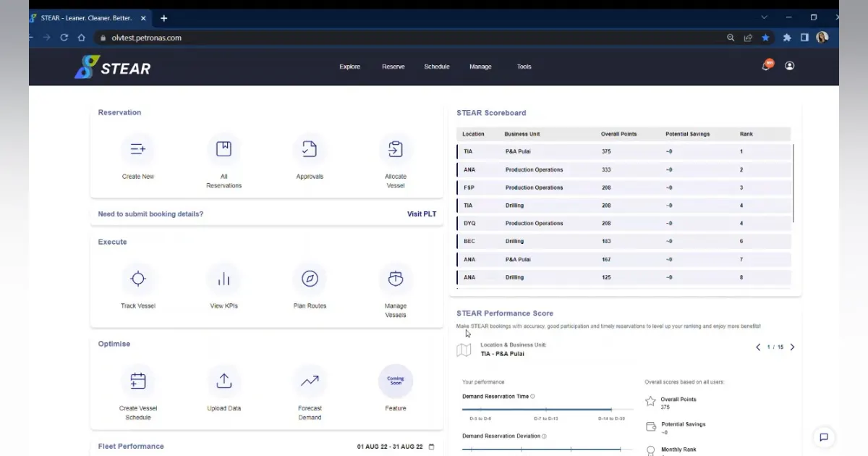The height and width of the screenshot is (456, 868).
Task: Open the Create New reservation icon
Action: 137,150
